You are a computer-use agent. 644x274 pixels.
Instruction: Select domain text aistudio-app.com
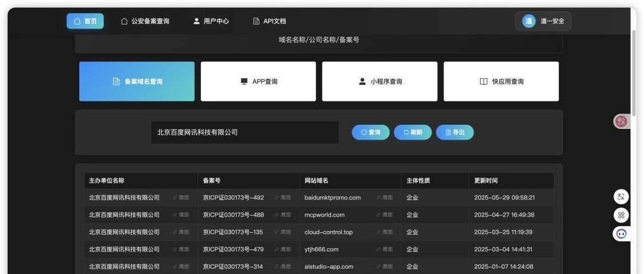tap(329, 267)
